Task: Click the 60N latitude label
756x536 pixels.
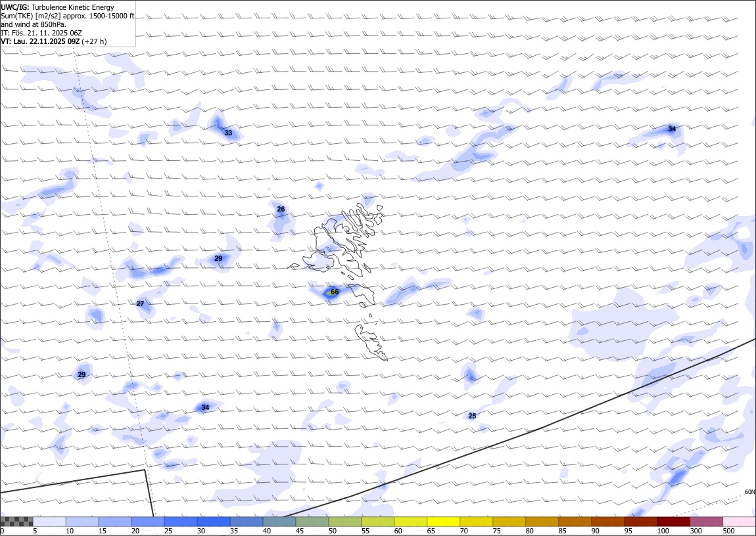Action: [x=749, y=492]
